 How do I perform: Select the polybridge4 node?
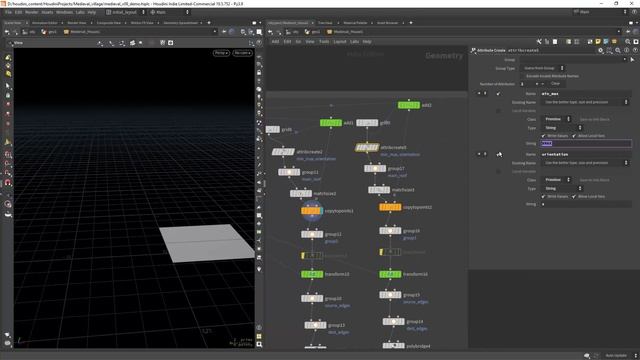394,346
